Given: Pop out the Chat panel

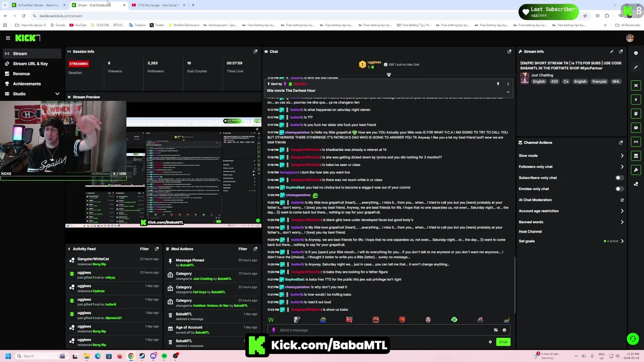Looking at the screenshot, I should coord(509,51).
